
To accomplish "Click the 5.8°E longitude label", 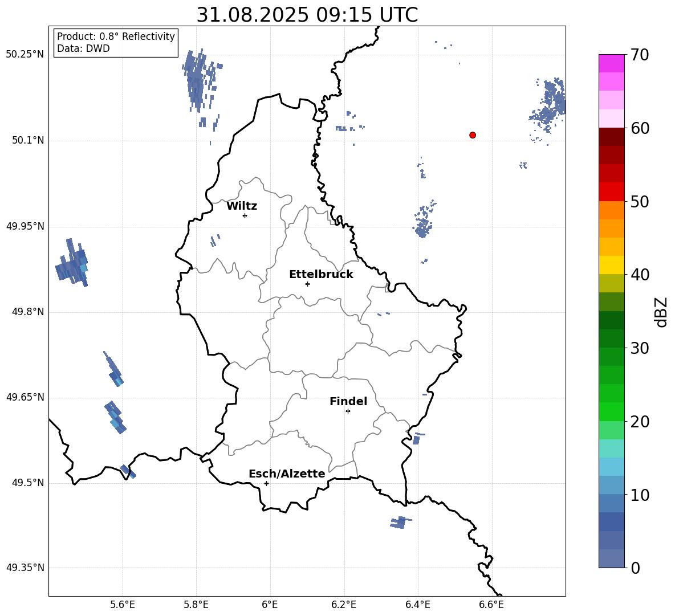I will click(196, 605).
